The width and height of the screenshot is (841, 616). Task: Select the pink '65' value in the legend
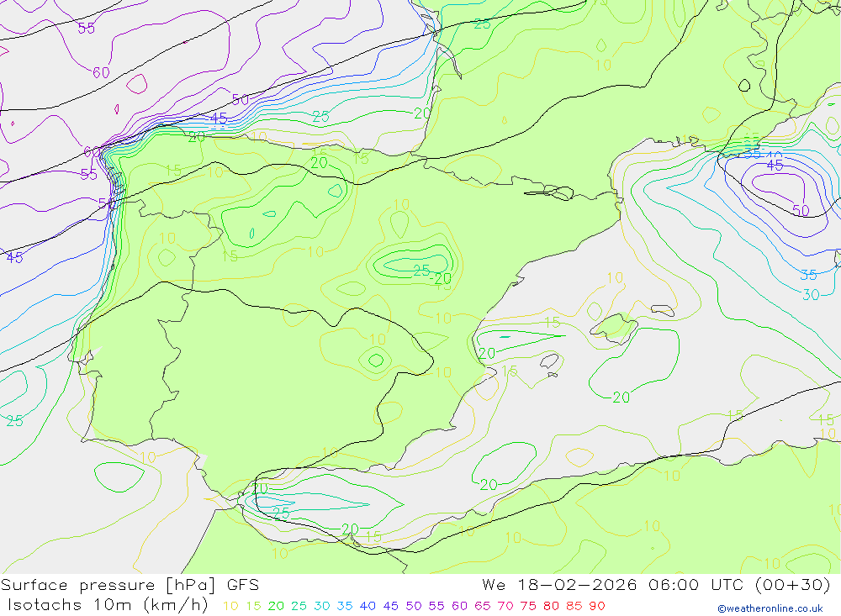(483, 607)
